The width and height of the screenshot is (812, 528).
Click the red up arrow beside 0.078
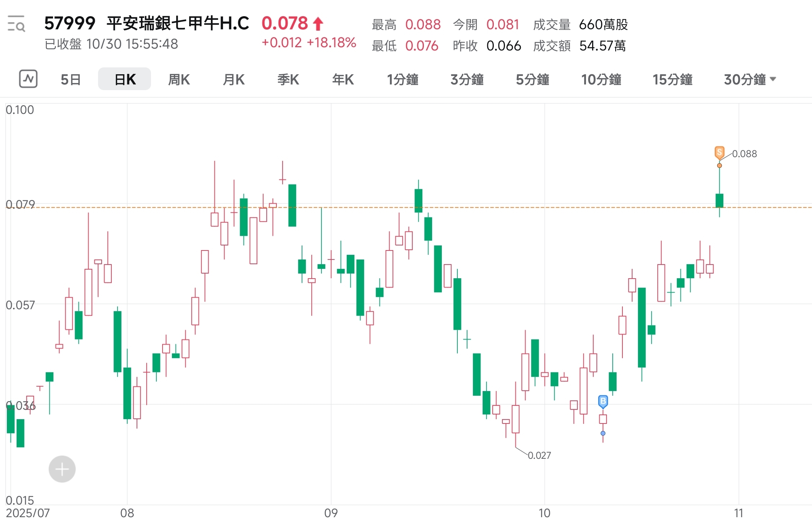(x=317, y=23)
